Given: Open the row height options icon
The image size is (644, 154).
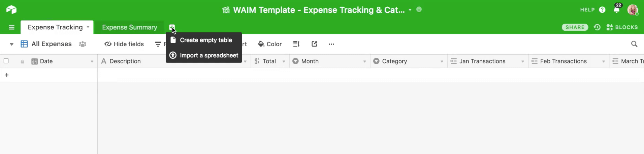Looking at the screenshot, I should tap(296, 44).
